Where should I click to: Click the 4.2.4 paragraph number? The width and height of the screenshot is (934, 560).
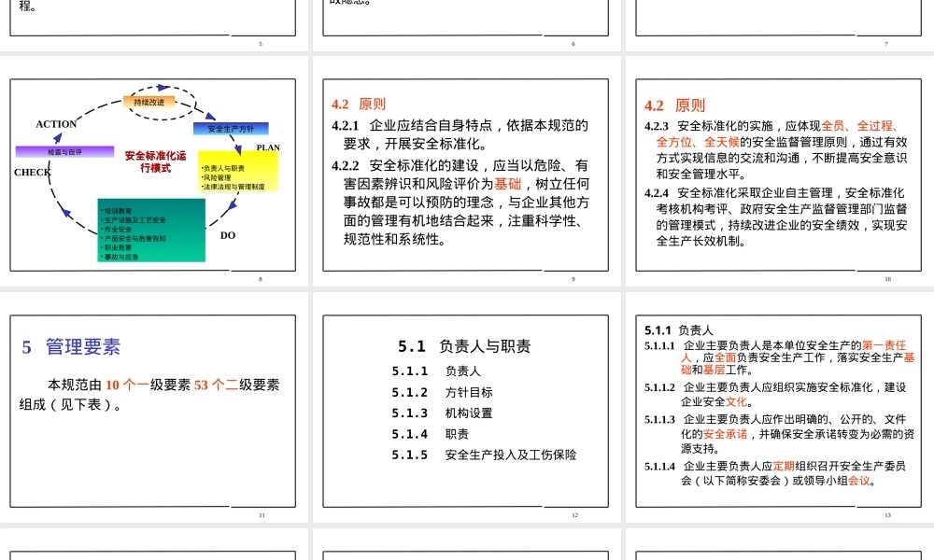657,193
